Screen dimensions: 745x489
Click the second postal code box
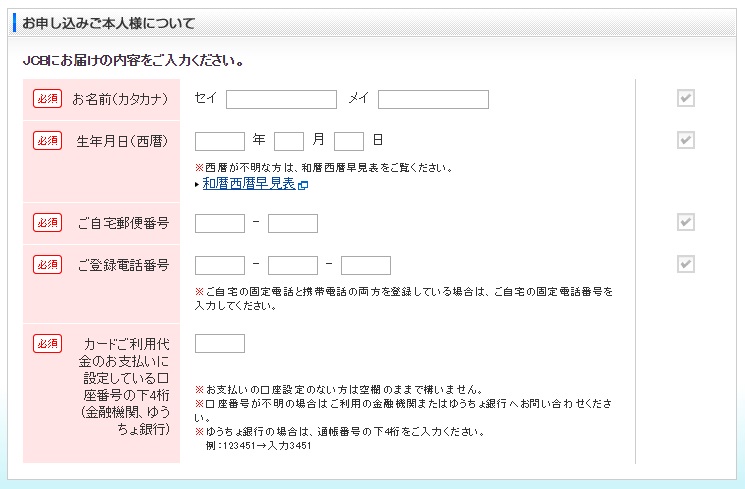[293, 223]
